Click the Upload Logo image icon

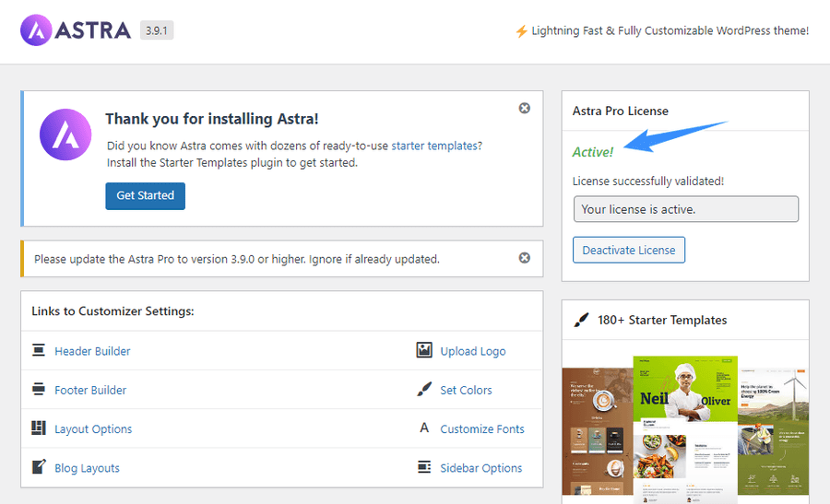(424, 350)
